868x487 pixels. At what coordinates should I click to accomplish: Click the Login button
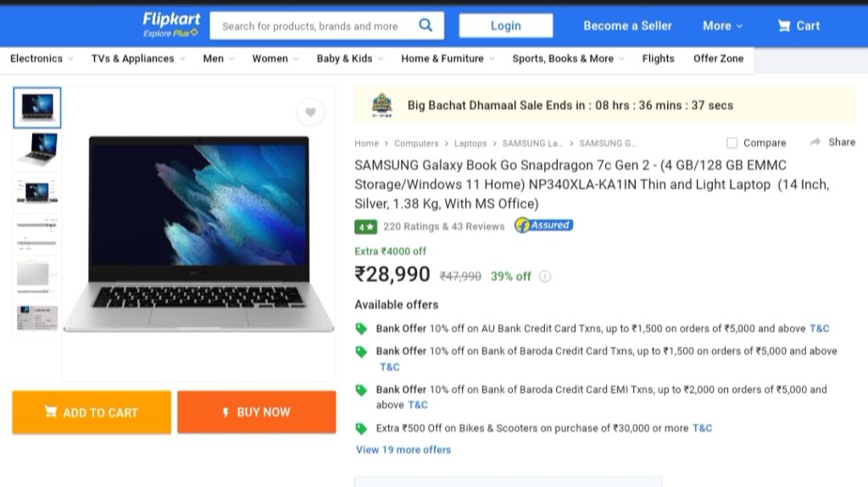point(505,25)
